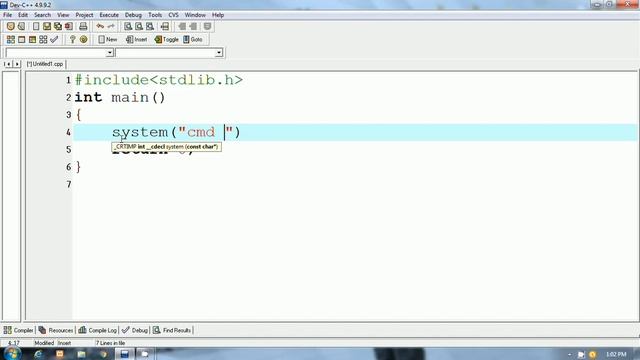
Task: Click the '7 Lines in file' status text
Action: (x=111, y=343)
